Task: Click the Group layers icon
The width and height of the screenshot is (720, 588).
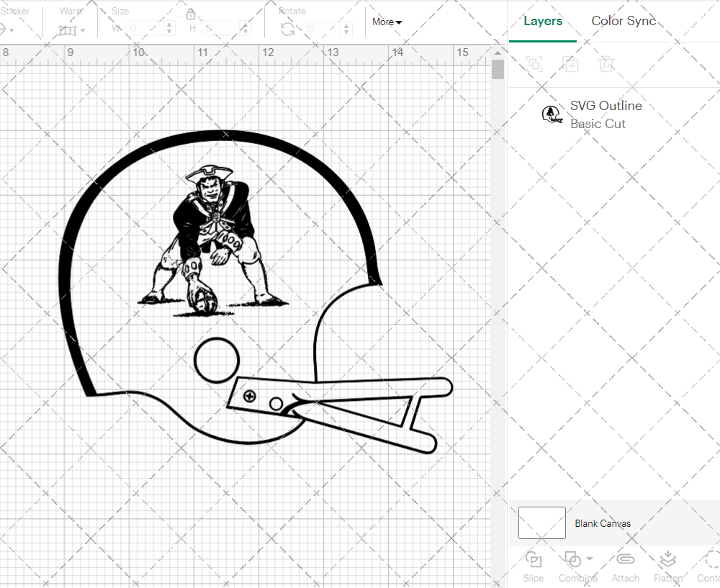Action: pyautogui.click(x=534, y=64)
